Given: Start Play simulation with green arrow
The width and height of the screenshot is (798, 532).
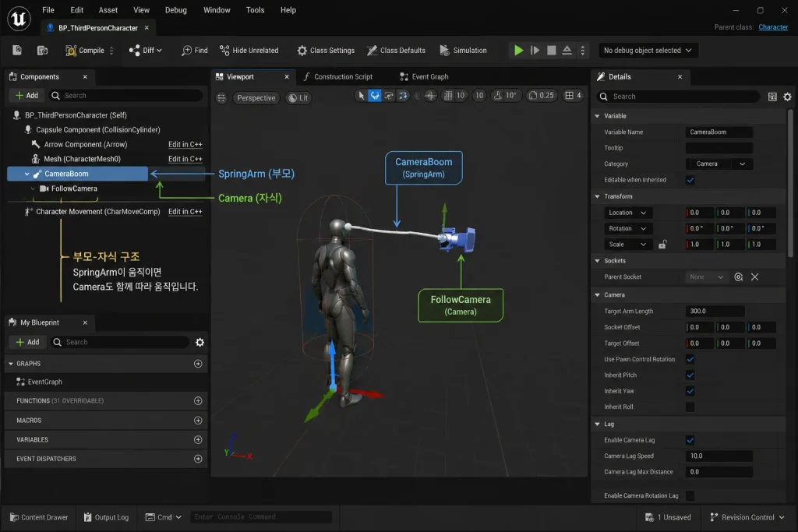Looking at the screenshot, I should pyautogui.click(x=518, y=51).
